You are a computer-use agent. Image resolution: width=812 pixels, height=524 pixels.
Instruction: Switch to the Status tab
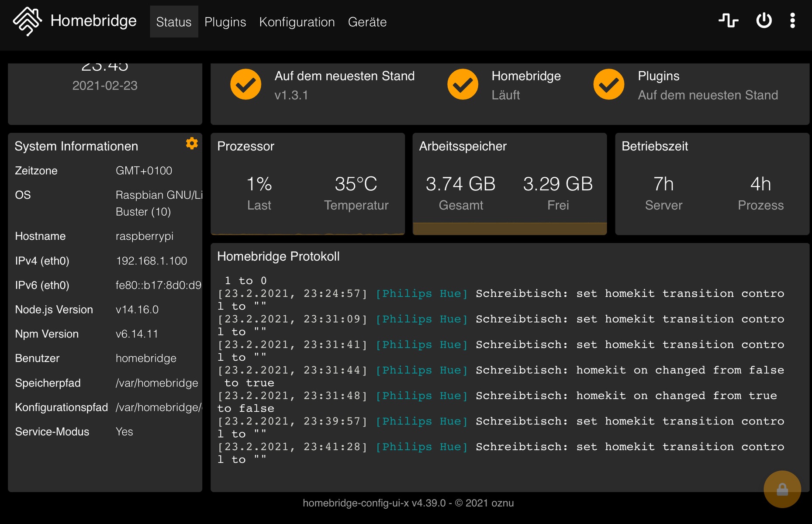tap(174, 22)
